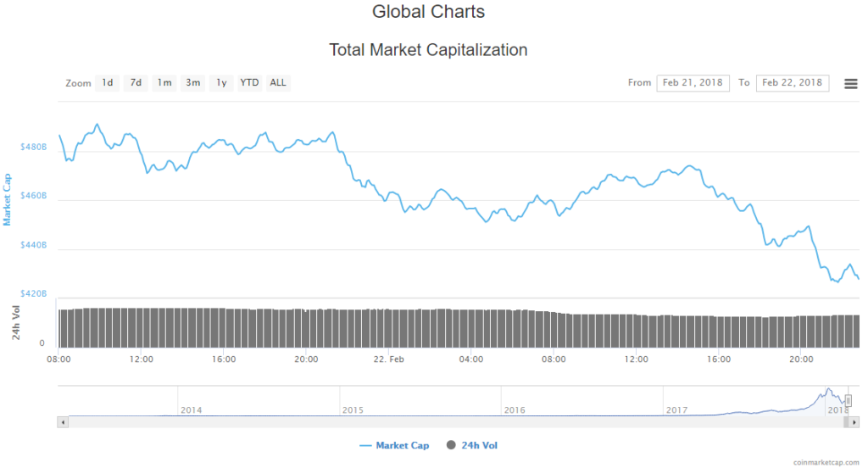868x468 pixels.
Task: Toggle the Market Cap series in legend
Action: pos(394,445)
